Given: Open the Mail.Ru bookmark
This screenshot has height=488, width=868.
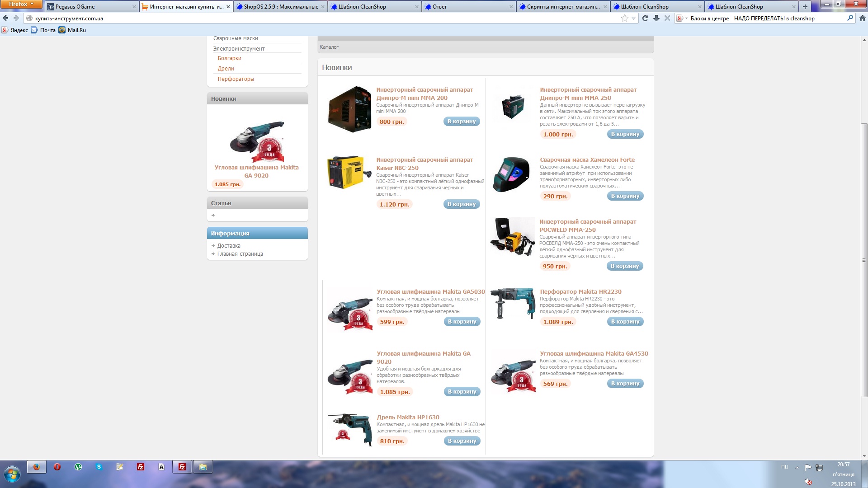Looking at the screenshot, I should (x=72, y=30).
